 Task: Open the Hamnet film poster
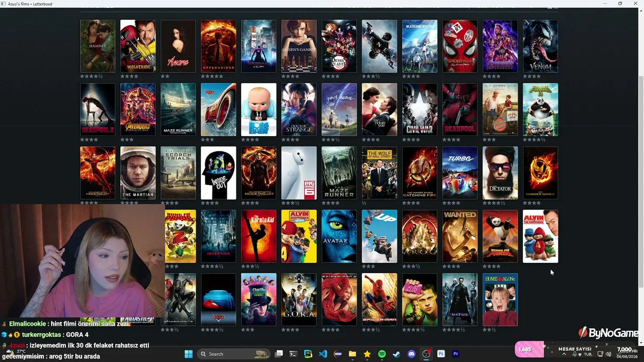click(98, 46)
